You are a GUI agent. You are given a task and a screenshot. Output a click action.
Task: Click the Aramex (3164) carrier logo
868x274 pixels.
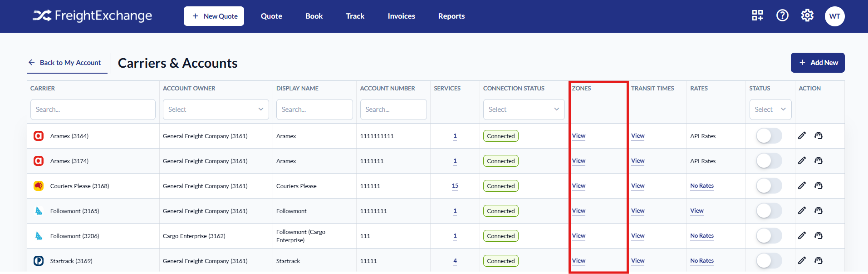pyautogui.click(x=39, y=136)
